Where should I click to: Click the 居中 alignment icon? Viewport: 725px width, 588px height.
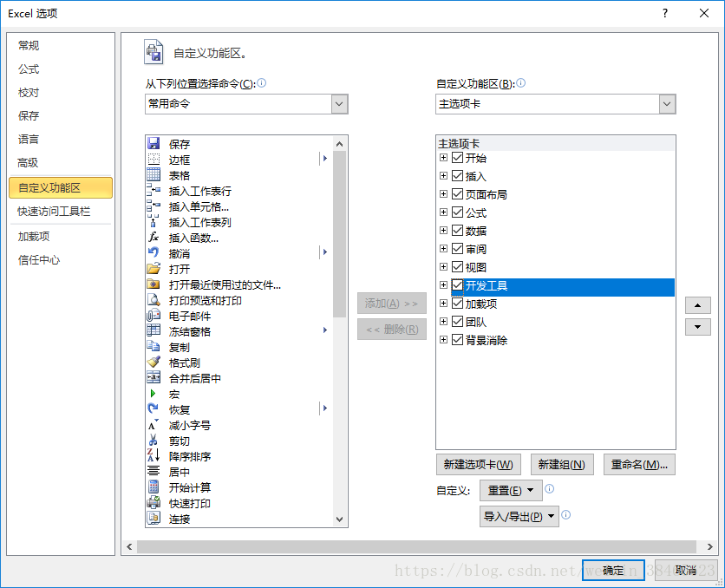coord(153,472)
